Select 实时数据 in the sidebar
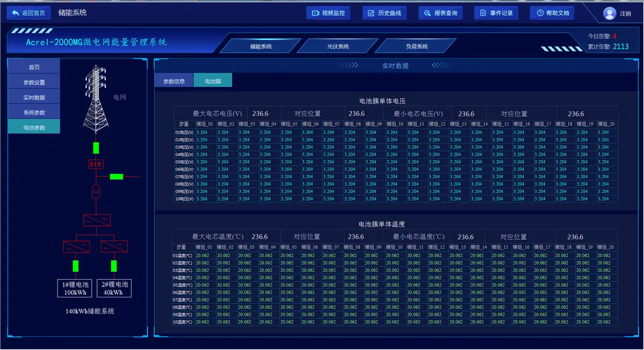 pyautogui.click(x=33, y=96)
